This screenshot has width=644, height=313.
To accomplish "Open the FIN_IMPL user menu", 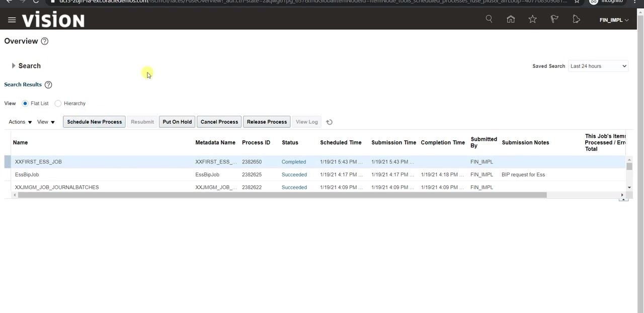I will coord(614,20).
